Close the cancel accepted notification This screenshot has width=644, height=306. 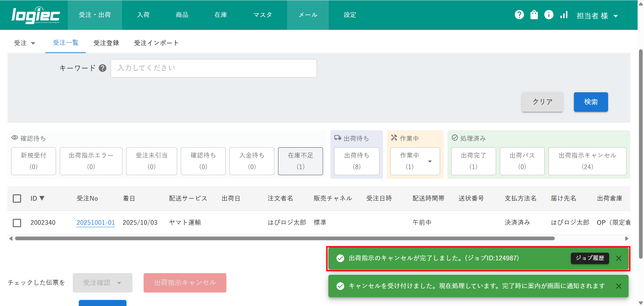coord(619,286)
